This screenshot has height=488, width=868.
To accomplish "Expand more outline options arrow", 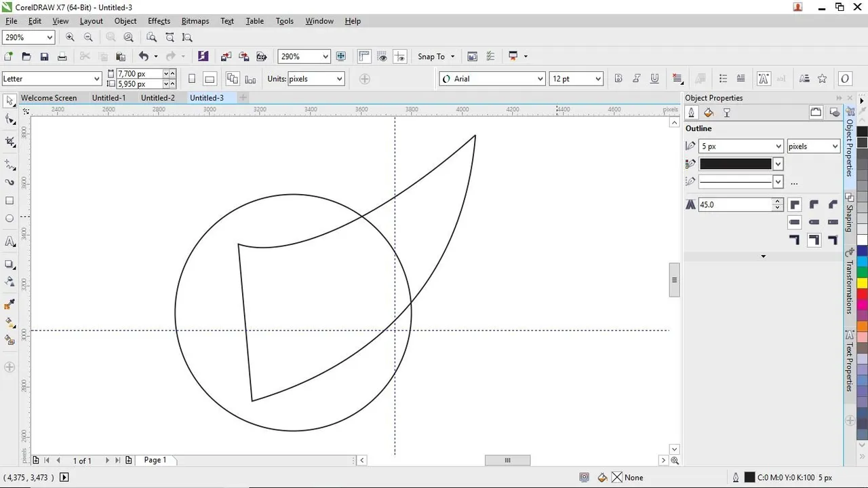I will pyautogui.click(x=763, y=257).
